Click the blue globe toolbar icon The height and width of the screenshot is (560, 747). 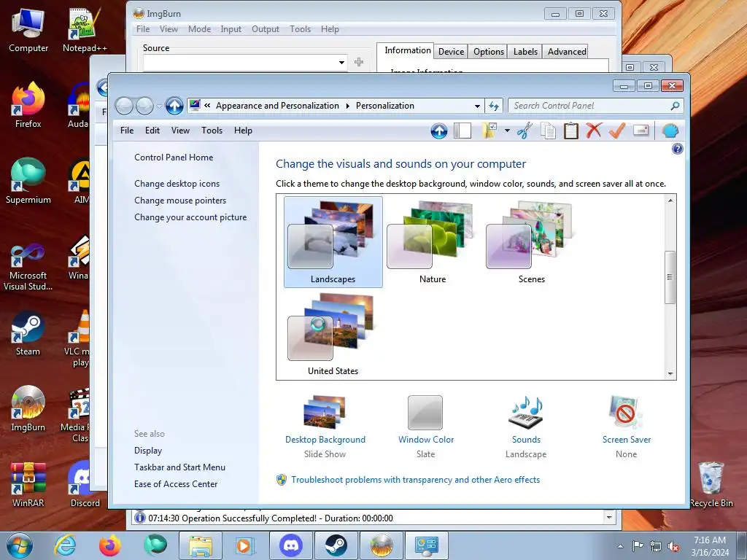coord(670,131)
